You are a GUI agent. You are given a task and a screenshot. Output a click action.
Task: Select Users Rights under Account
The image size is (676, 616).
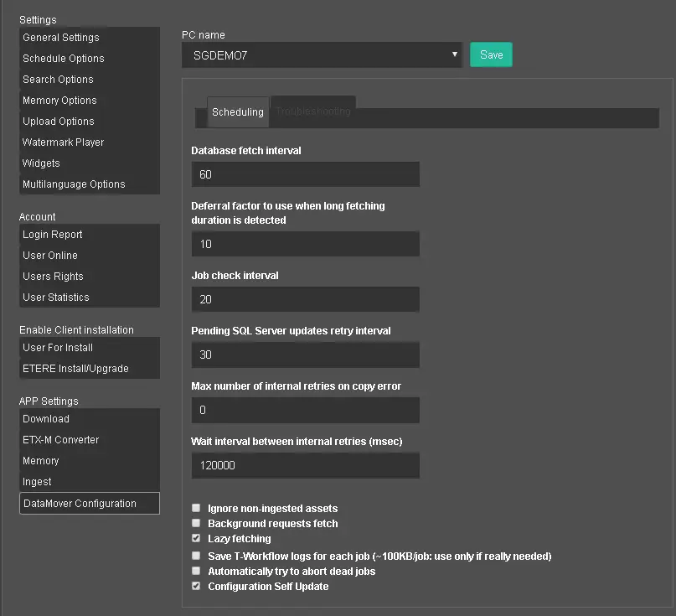(53, 277)
